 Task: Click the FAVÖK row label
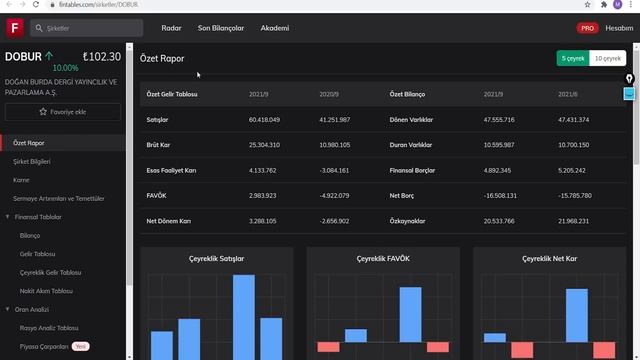coord(156,196)
